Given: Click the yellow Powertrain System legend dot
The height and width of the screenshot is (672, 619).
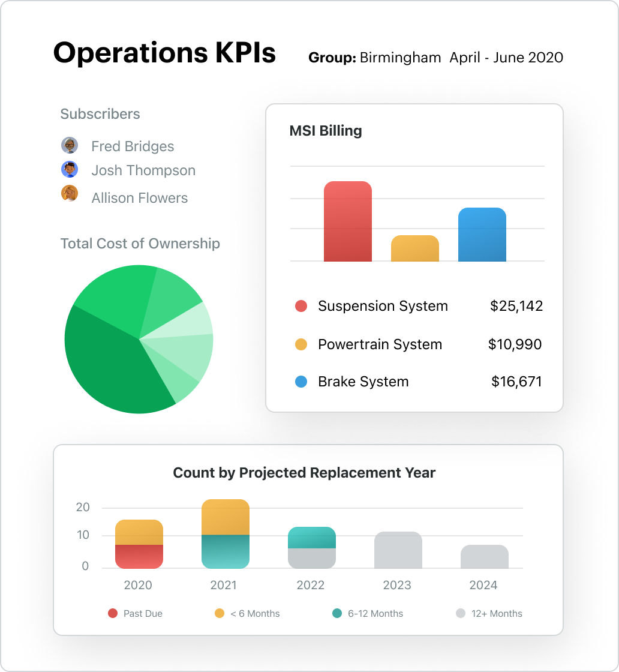Looking at the screenshot, I should (x=301, y=344).
